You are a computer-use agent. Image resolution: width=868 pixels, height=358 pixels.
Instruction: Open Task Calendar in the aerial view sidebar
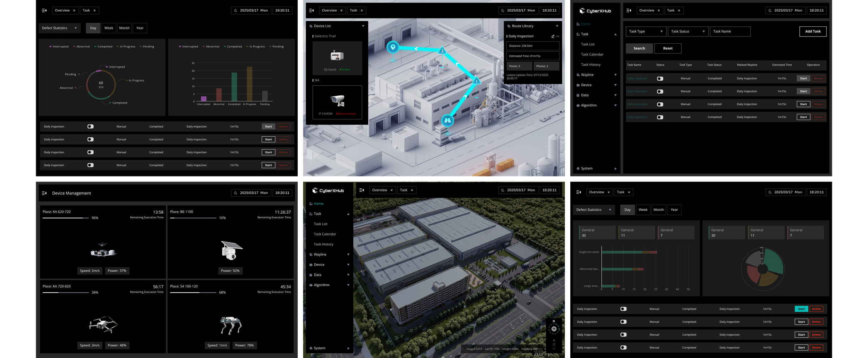coord(325,234)
